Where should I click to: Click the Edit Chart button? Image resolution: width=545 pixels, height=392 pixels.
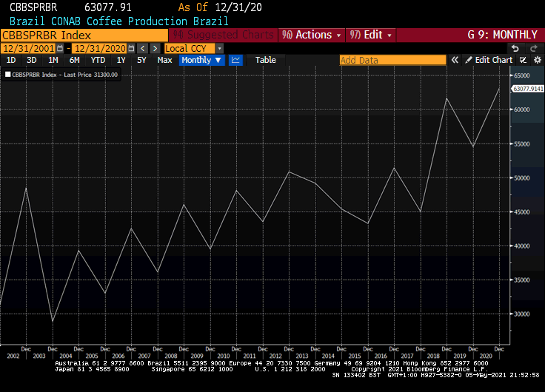tap(489, 60)
